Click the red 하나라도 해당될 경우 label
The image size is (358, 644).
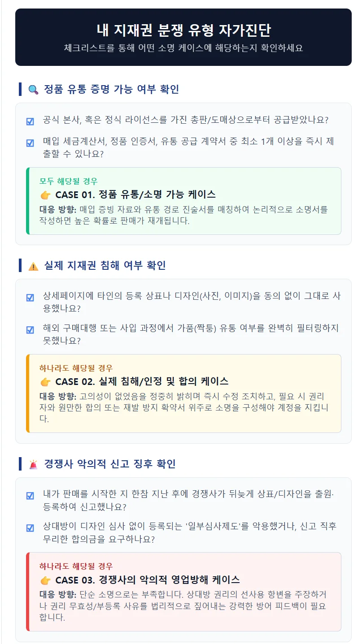pos(76,566)
